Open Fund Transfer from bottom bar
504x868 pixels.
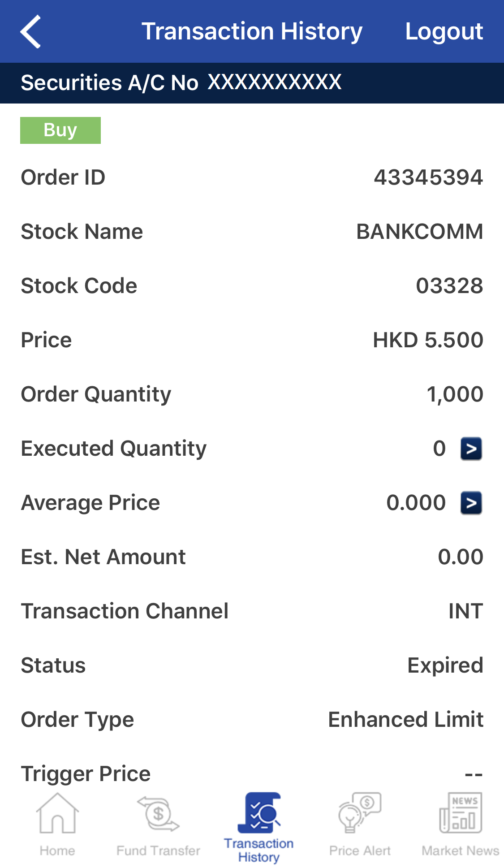pyautogui.click(x=158, y=813)
